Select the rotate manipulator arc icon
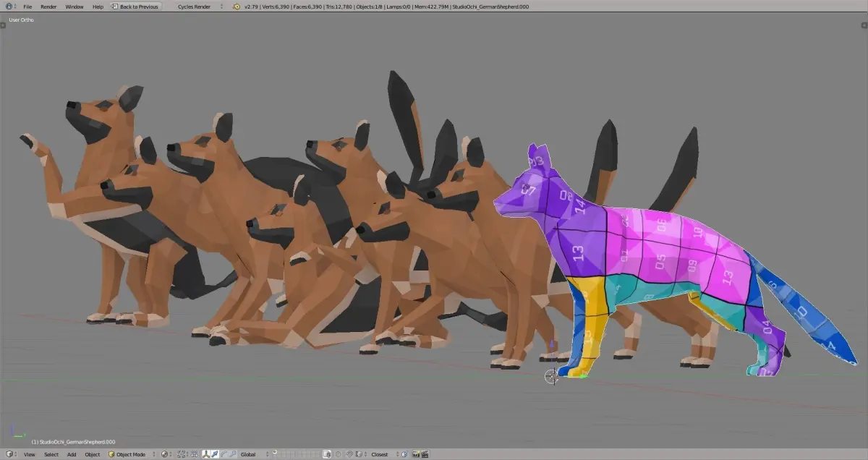Viewport: 868px width, 460px height. [224, 454]
